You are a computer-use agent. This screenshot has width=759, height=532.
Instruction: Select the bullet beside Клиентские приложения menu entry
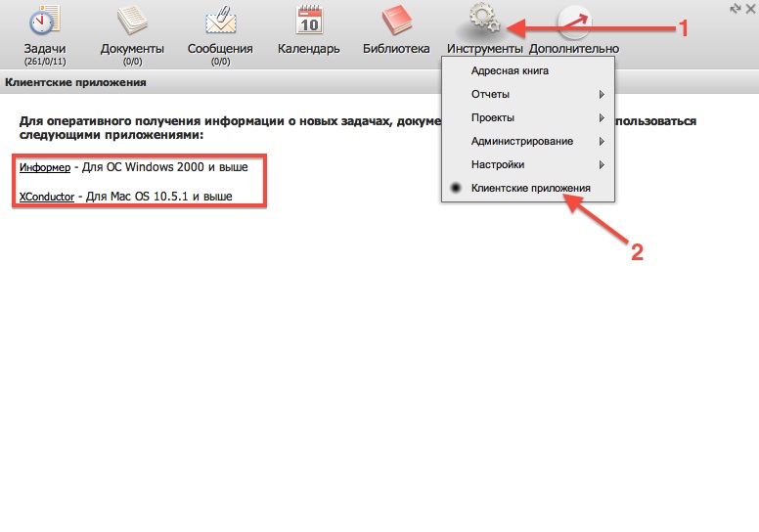[455, 188]
